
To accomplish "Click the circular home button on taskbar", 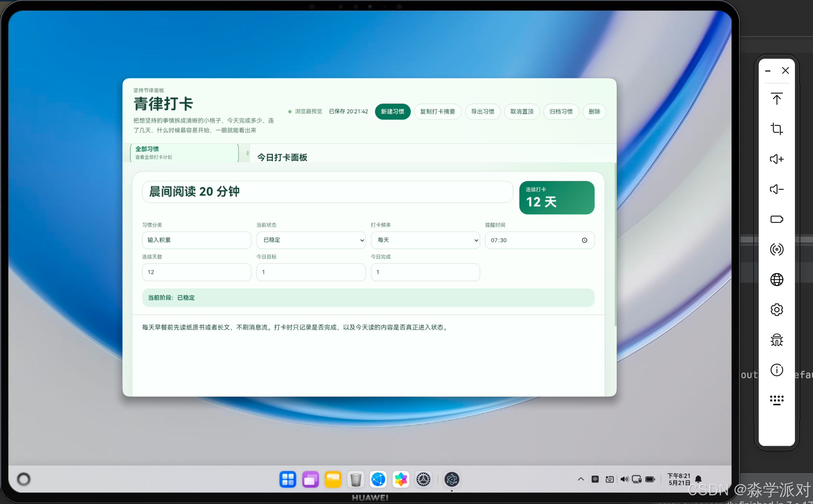I will click(x=24, y=479).
